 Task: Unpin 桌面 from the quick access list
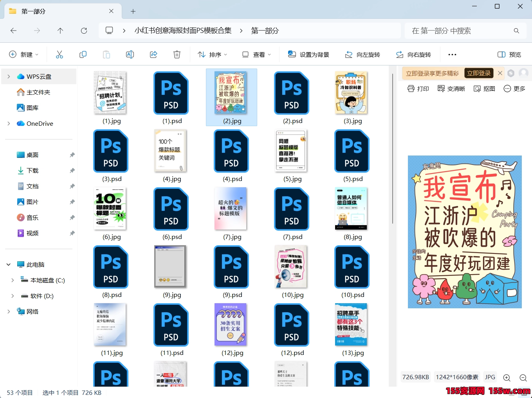tap(72, 155)
